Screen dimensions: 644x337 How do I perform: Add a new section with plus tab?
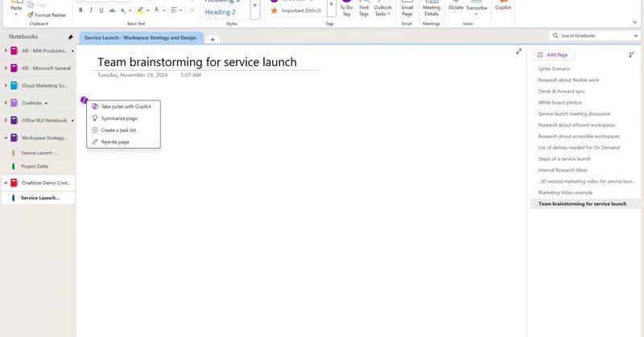click(213, 39)
